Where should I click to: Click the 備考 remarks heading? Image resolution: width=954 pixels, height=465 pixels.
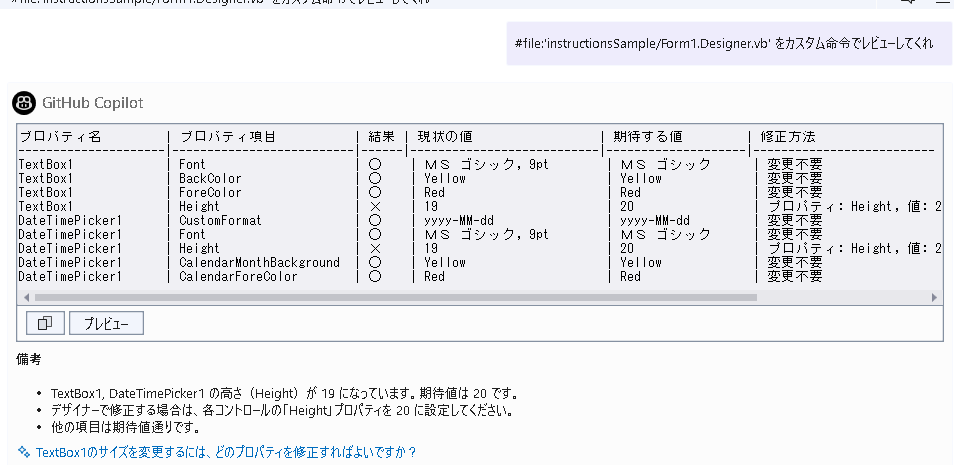pos(29,360)
